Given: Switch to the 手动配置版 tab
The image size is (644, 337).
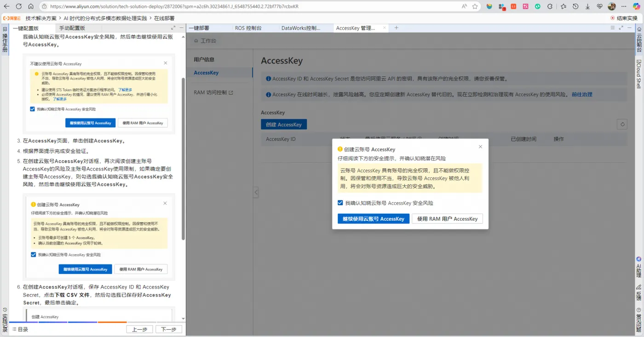Looking at the screenshot, I should point(72,28).
